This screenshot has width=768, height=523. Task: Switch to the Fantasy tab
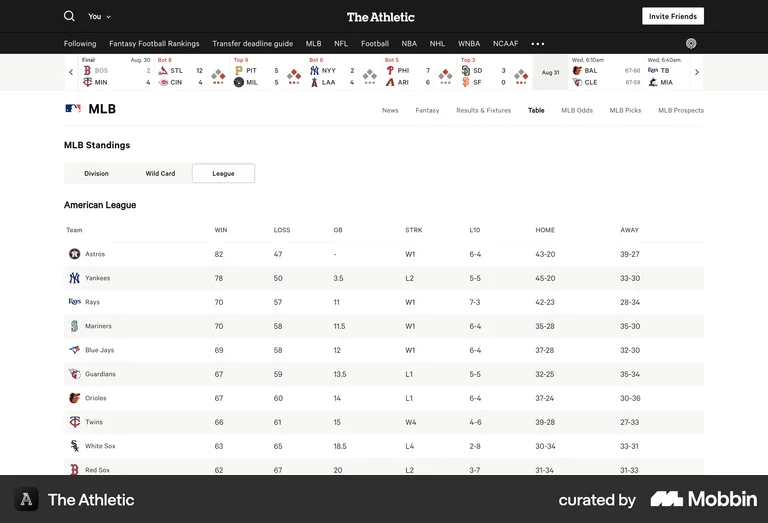click(427, 110)
